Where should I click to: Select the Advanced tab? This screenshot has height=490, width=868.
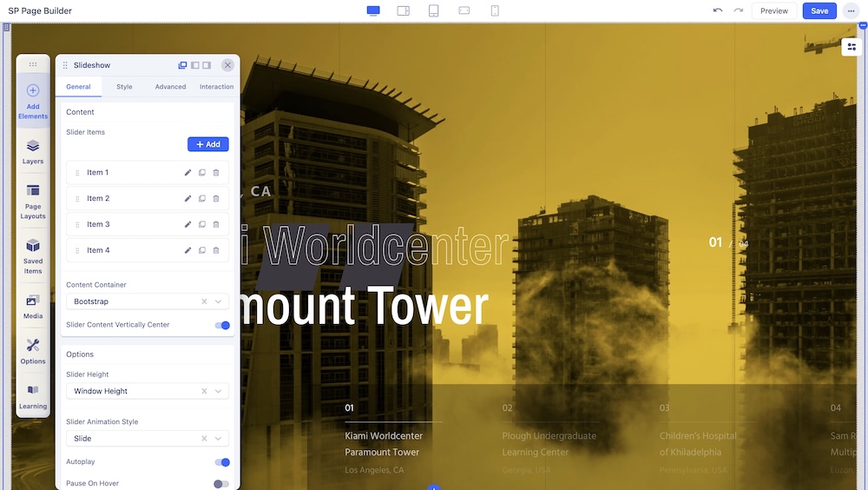pos(170,87)
